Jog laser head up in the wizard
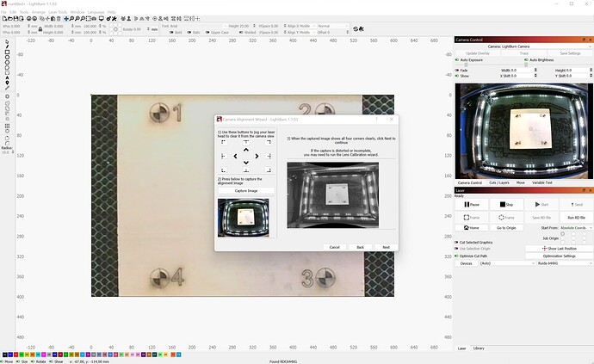The height and width of the screenshot is (364, 594). pyautogui.click(x=246, y=150)
